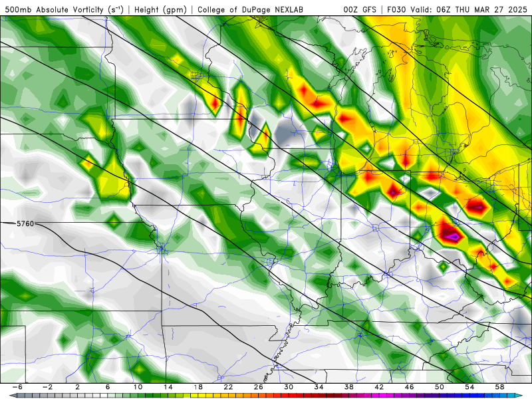Click the 26 color scale tick label
Viewport: 532px width, 399px height.
(258, 387)
